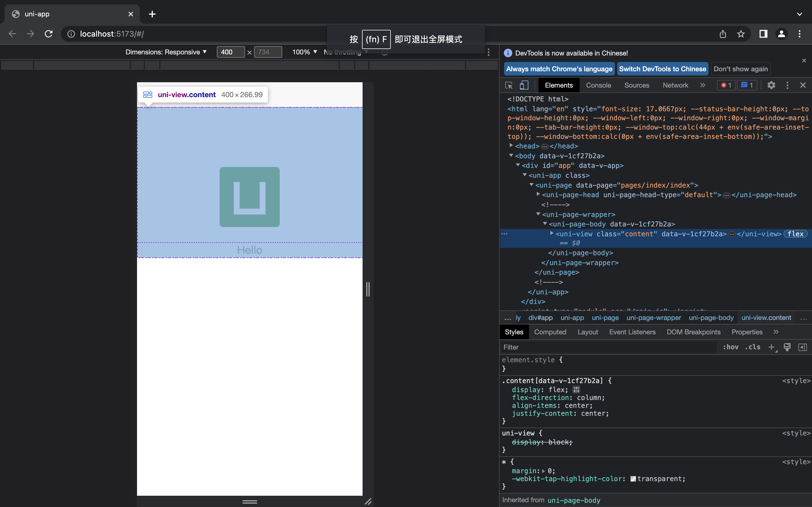Image resolution: width=812 pixels, height=507 pixels.
Task: Click the browser reload icon
Action: pyautogui.click(x=49, y=34)
